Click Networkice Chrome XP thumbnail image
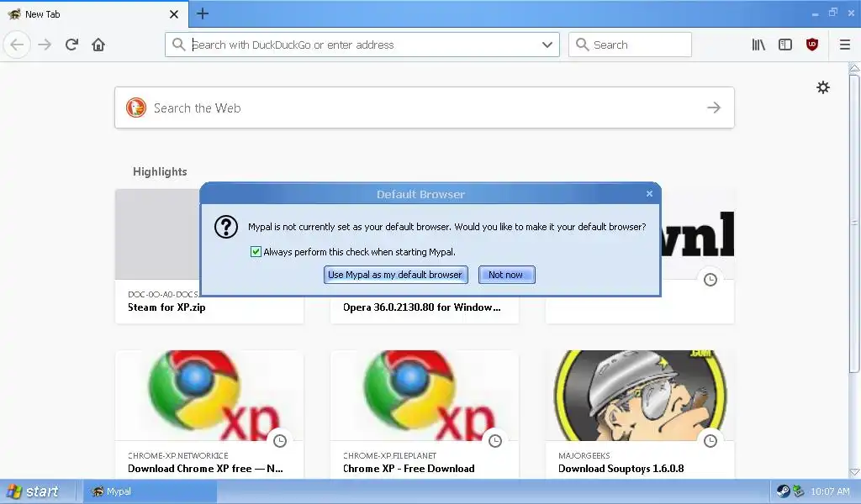Image resolution: width=861 pixels, height=504 pixels. point(209,396)
